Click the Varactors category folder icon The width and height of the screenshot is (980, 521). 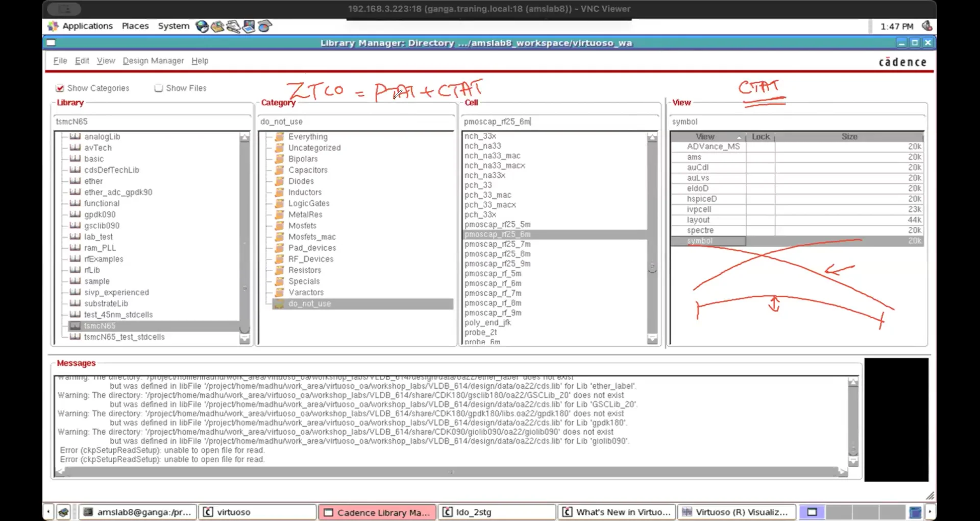point(279,293)
